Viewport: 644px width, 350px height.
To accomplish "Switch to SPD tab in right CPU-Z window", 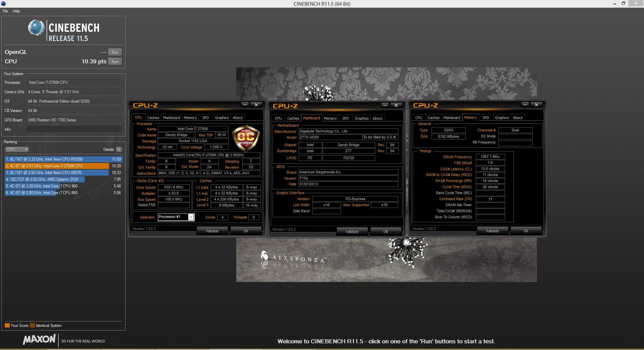I will (x=486, y=118).
